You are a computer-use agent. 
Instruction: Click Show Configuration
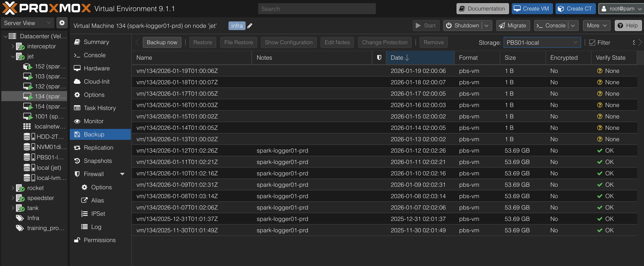pyautogui.click(x=288, y=42)
